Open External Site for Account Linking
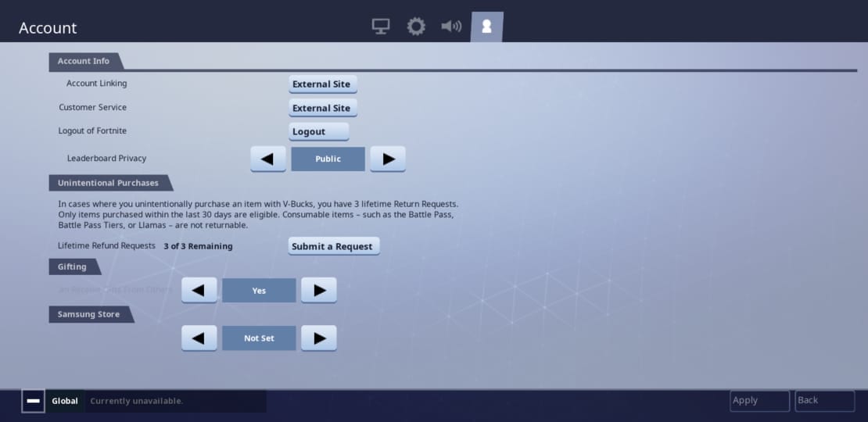 [322, 84]
